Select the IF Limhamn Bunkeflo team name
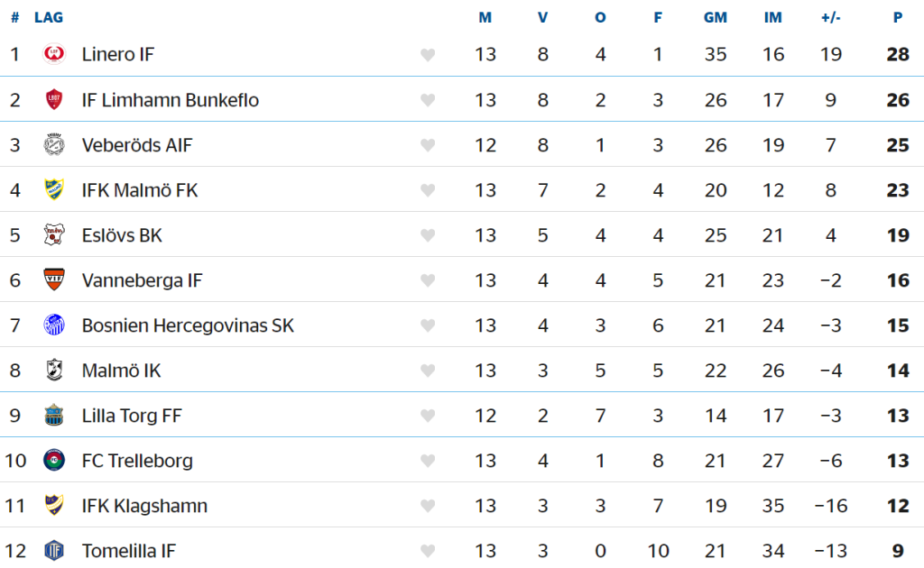 pos(171,100)
